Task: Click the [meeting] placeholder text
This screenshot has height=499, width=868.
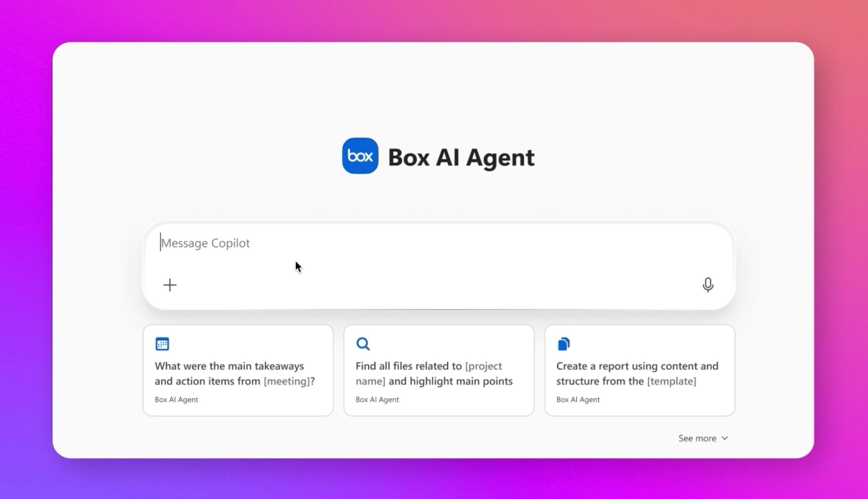Action: tap(287, 381)
